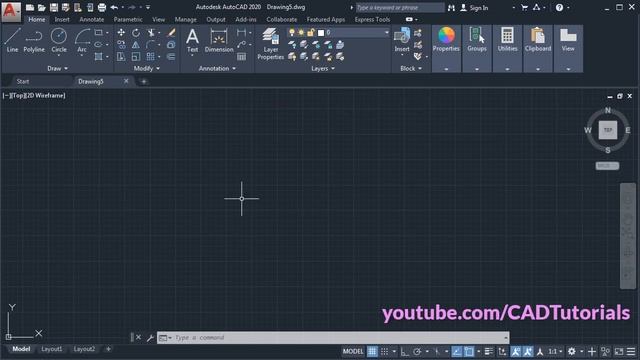Click the Dimension tool
Image resolution: width=640 pixels, height=360 pixels.
(219, 40)
